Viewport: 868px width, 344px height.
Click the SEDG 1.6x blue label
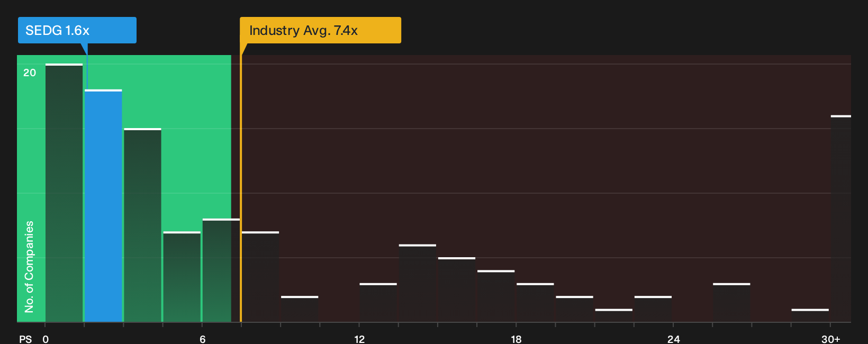[77, 30]
